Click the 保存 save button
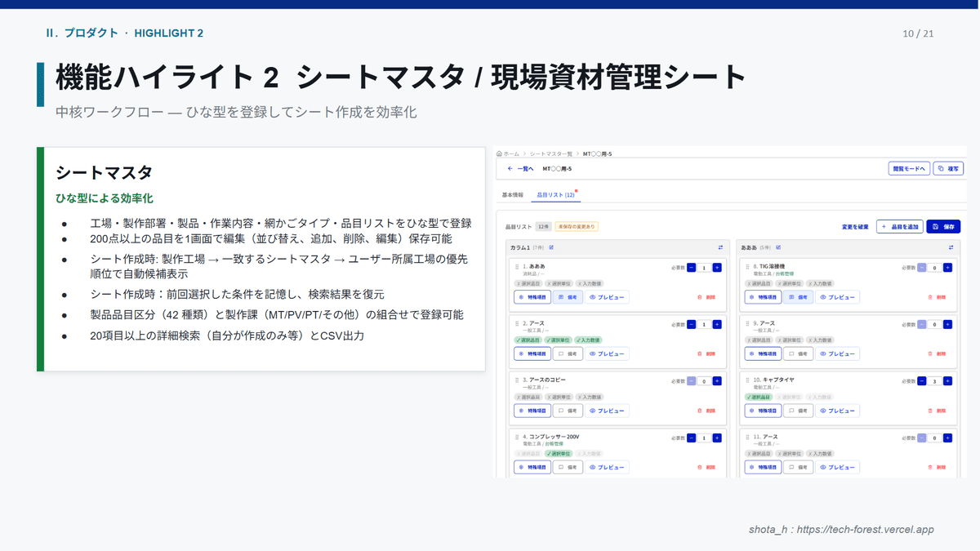The width and height of the screenshot is (980, 551). tap(945, 227)
